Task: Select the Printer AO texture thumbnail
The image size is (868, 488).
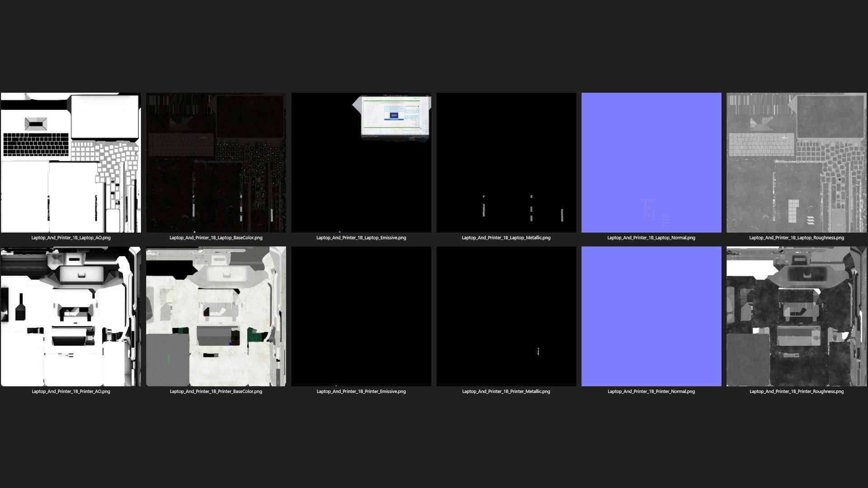Action: pyautogui.click(x=71, y=316)
